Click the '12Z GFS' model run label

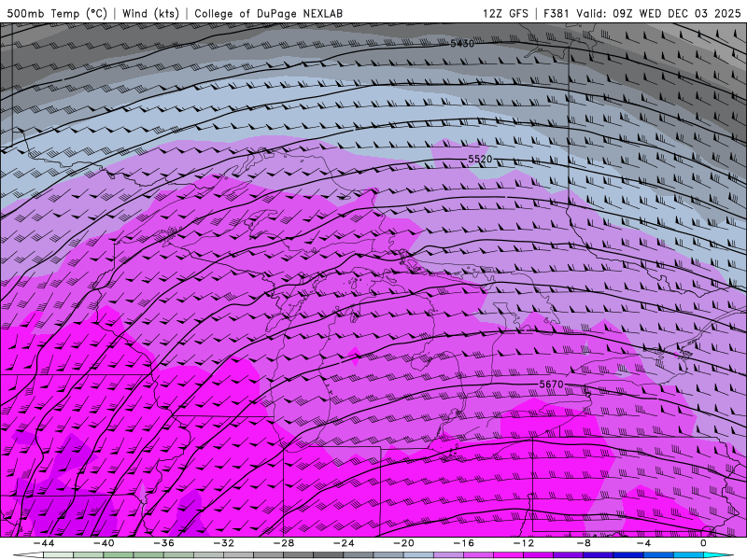point(505,14)
